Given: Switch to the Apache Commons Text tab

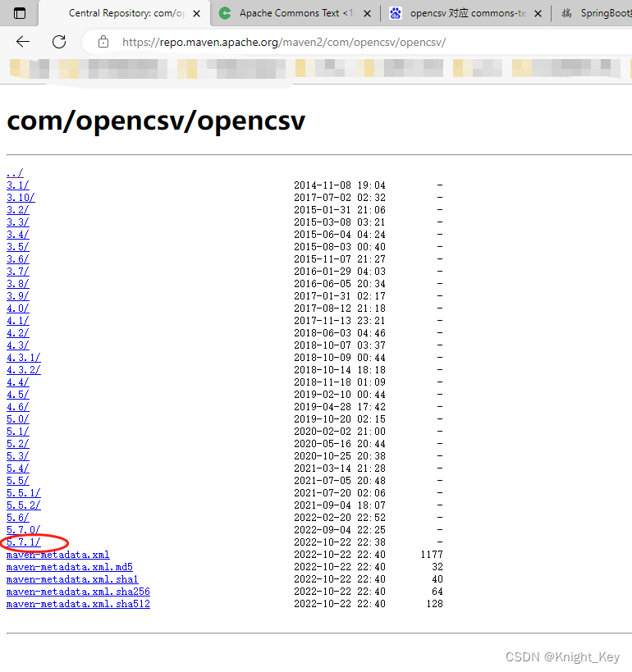Looking at the screenshot, I should [x=295, y=13].
